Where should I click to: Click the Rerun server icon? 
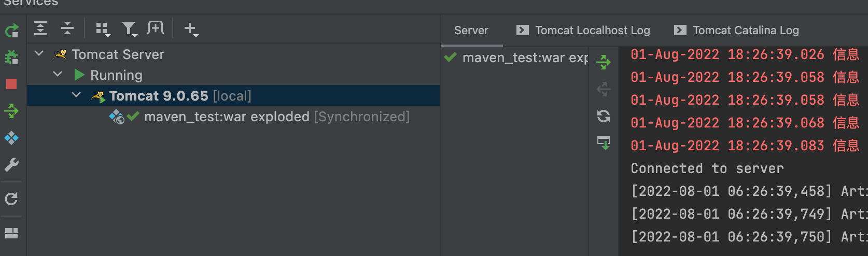point(12,31)
